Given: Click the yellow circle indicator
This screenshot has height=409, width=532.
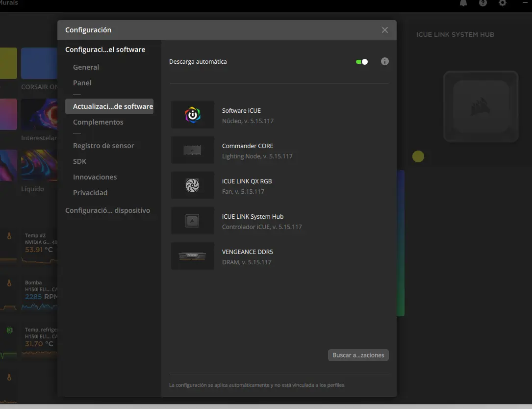Looking at the screenshot, I should (x=418, y=156).
